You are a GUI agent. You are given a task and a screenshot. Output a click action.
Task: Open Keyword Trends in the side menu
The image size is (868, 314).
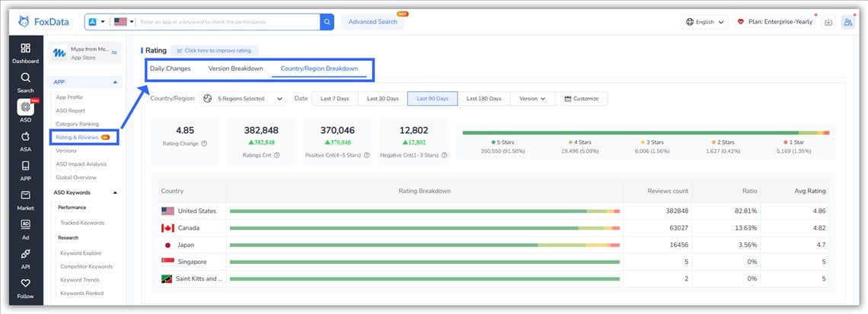pyautogui.click(x=80, y=280)
